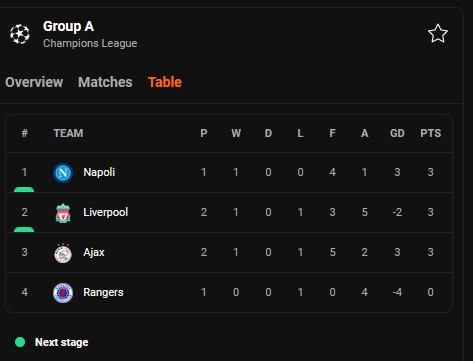Image resolution: width=473 pixels, height=361 pixels.
Task: Open the Rangers team link
Action: pos(103,292)
